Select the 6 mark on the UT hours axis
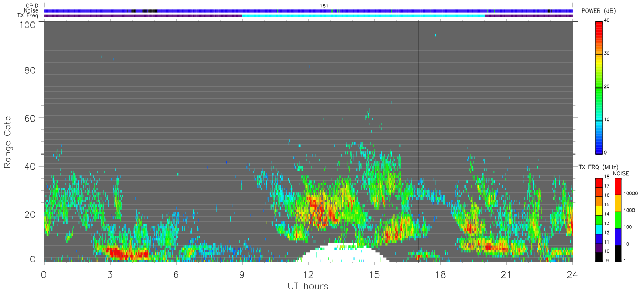 click(176, 274)
